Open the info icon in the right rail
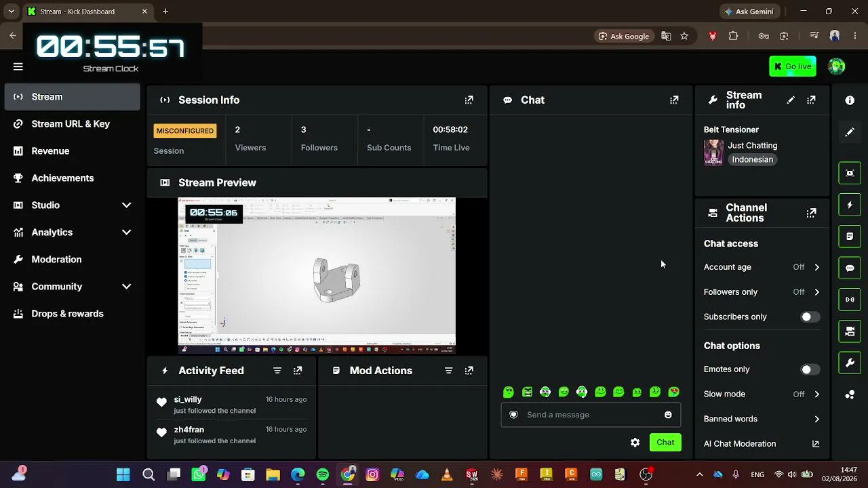Screen dimensions: 868x488 point(850,100)
